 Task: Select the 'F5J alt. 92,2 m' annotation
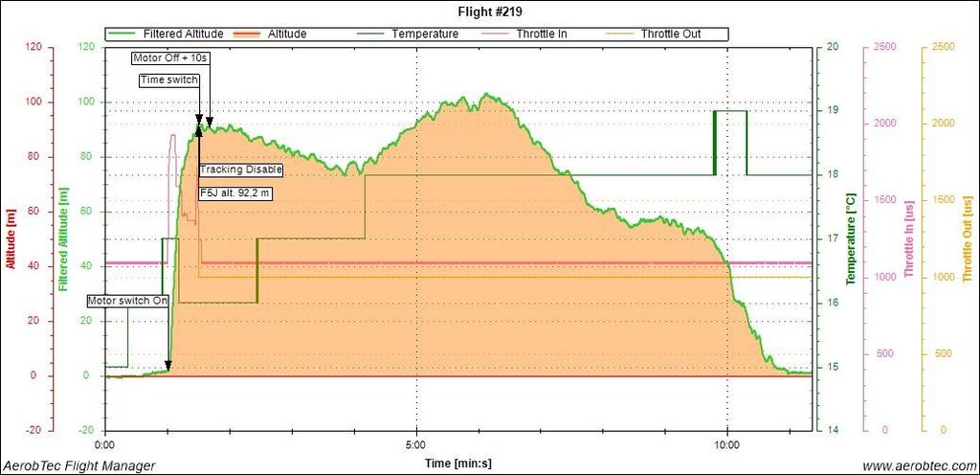(x=235, y=192)
